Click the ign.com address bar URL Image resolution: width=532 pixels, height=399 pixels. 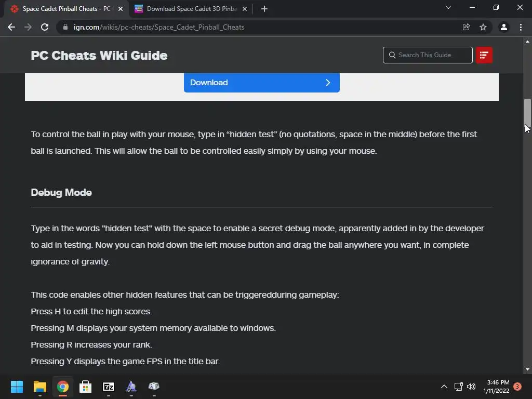[159, 27]
